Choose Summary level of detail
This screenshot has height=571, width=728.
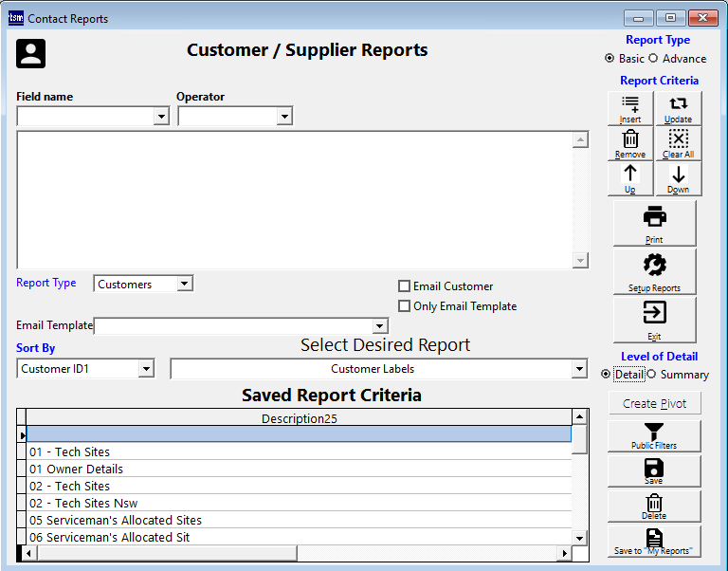click(651, 375)
